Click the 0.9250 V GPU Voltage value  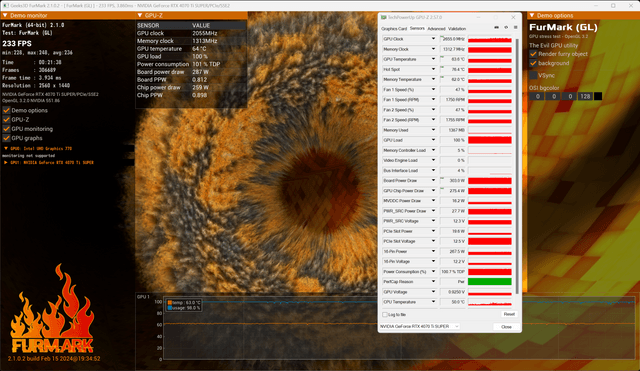tap(453, 292)
